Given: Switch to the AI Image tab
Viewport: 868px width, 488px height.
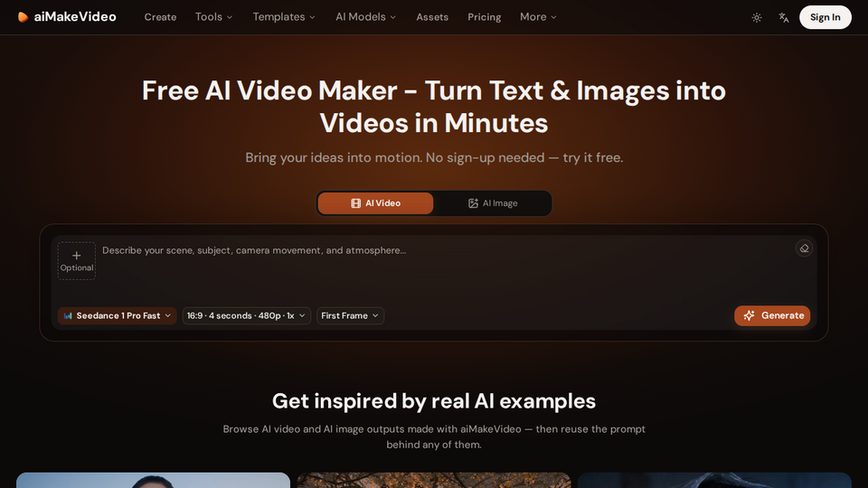Looking at the screenshot, I should (493, 203).
